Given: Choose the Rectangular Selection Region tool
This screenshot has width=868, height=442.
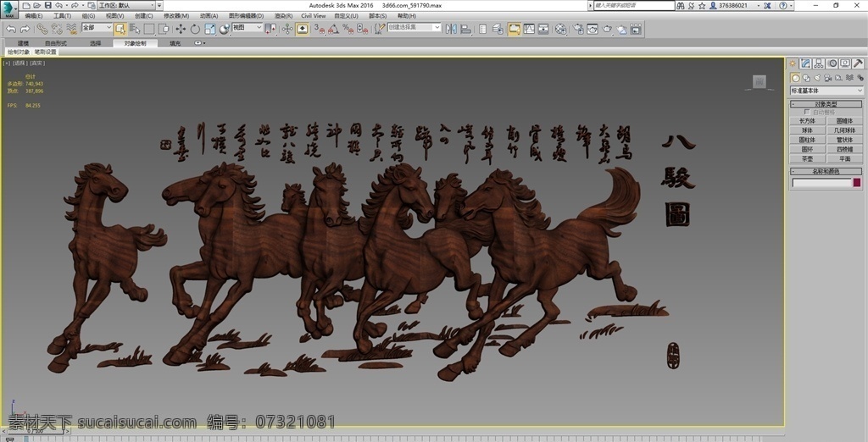Looking at the screenshot, I should (x=149, y=29).
